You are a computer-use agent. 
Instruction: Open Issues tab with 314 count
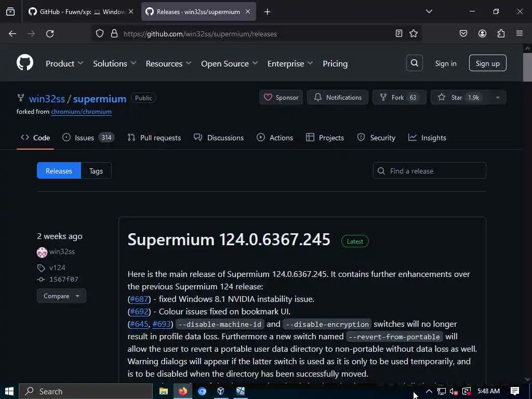[x=88, y=138]
